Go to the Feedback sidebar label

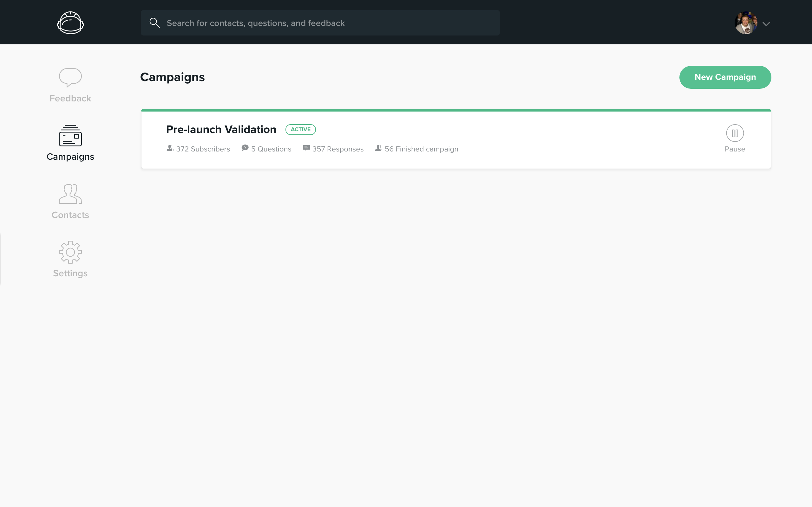coord(70,99)
